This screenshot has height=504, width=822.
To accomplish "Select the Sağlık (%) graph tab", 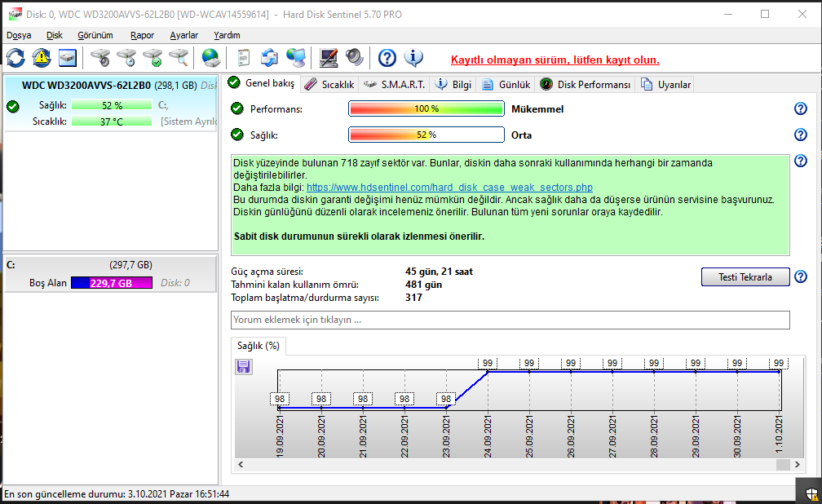I will 259,346.
